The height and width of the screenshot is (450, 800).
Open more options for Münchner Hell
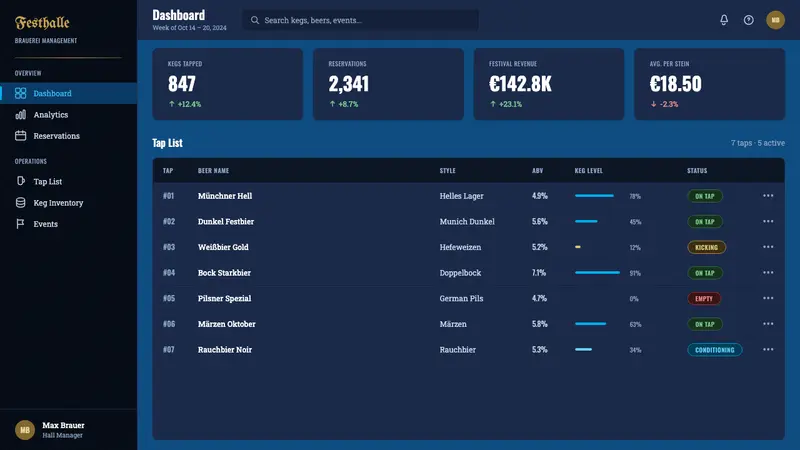[768, 196]
